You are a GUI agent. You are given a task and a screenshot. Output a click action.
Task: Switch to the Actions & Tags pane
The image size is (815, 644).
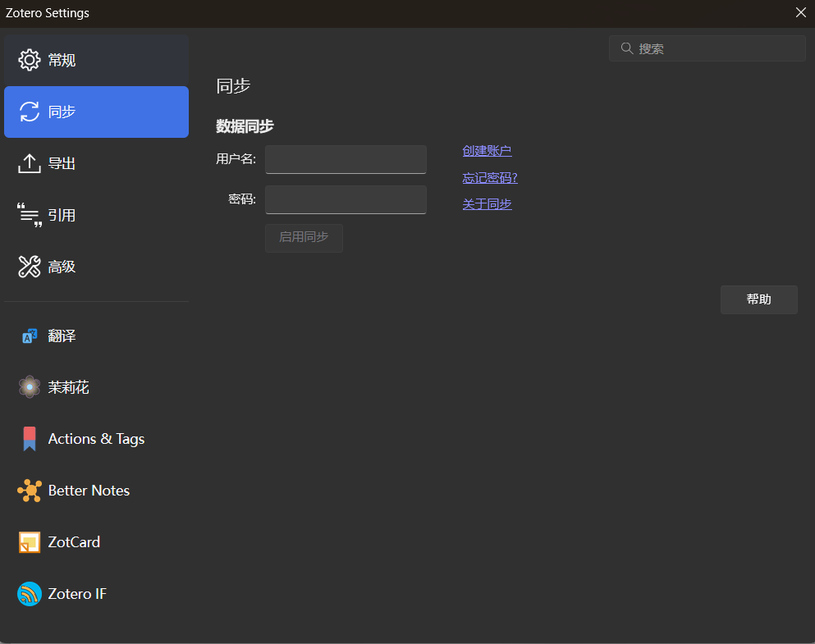(x=96, y=439)
